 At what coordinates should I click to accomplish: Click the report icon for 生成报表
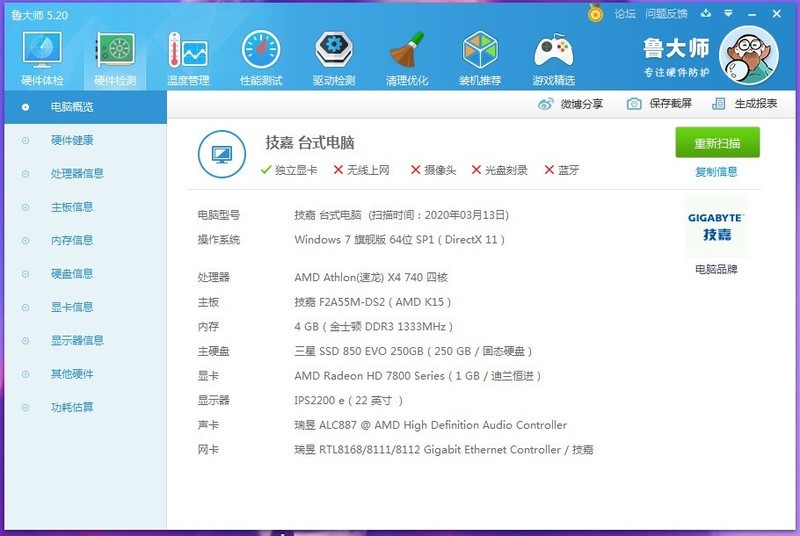tap(718, 104)
